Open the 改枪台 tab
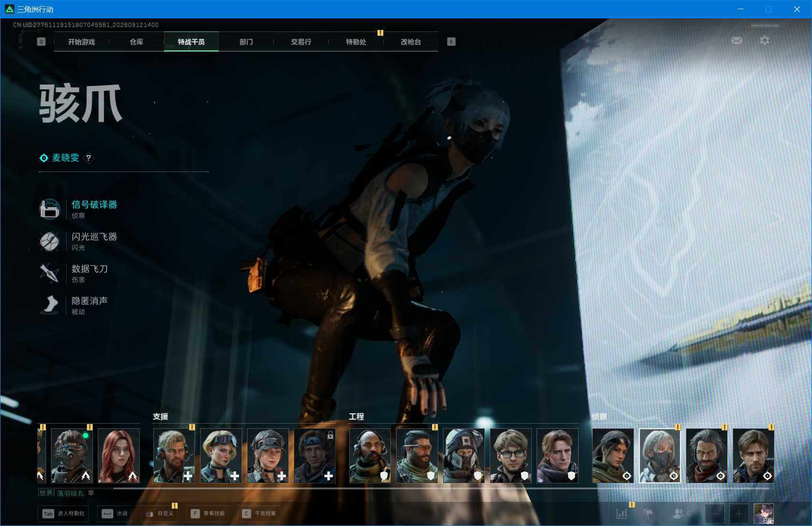The width and height of the screenshot is (812, 526). [x=411, y=42]
